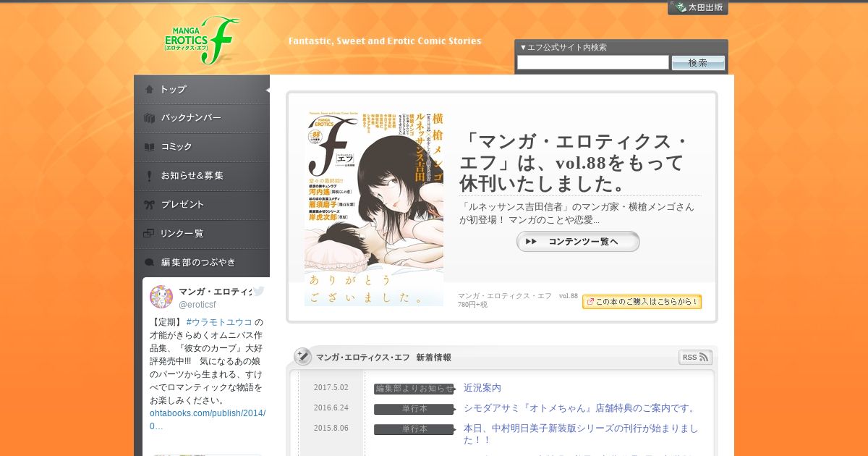Click the Twitter avatar of マンガ・エロティクス

pyautogui.click(x=161, y=297)
